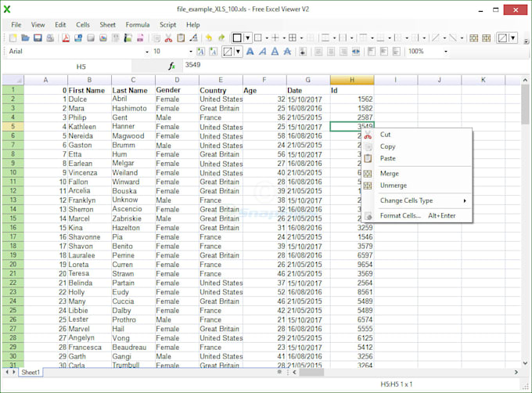Click the scissors Cut toolbar icon
The image size is (532, 393).
168,38
